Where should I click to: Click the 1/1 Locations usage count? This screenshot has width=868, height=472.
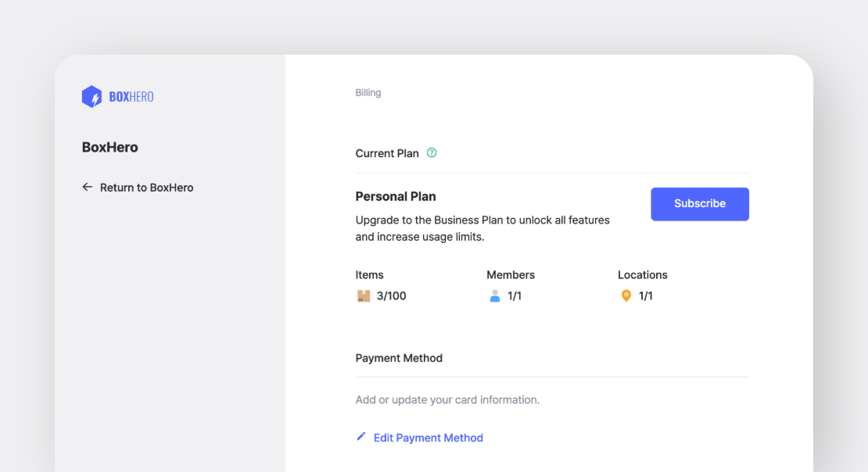pyautogui.click(x=644, y=295)
